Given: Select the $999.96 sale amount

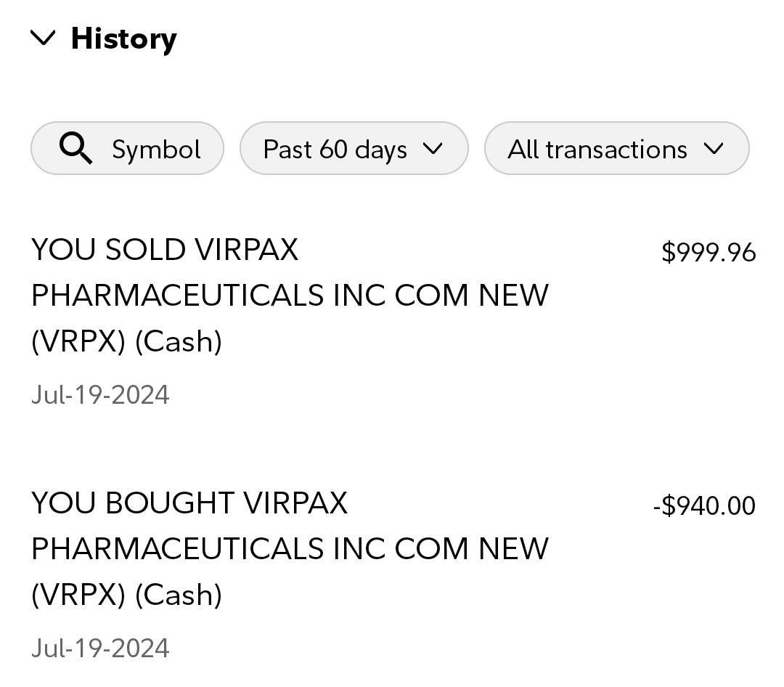Looking at the screenshot, I should click(x=709, y=253).
